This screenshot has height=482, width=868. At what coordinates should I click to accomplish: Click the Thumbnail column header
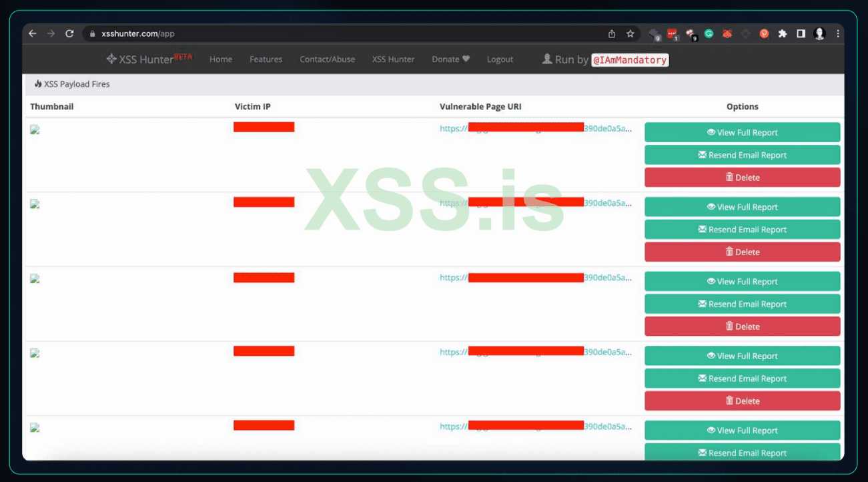[52, 107]
